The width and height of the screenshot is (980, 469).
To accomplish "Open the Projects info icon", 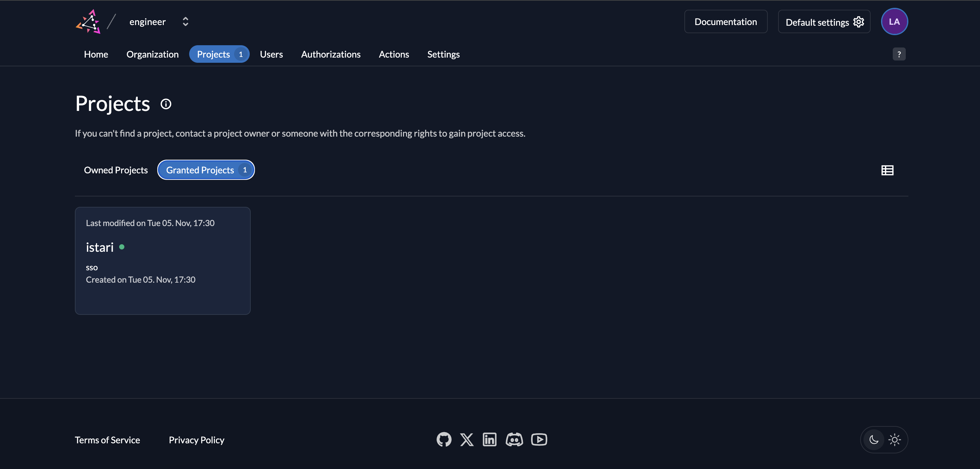I will point(166,104).
